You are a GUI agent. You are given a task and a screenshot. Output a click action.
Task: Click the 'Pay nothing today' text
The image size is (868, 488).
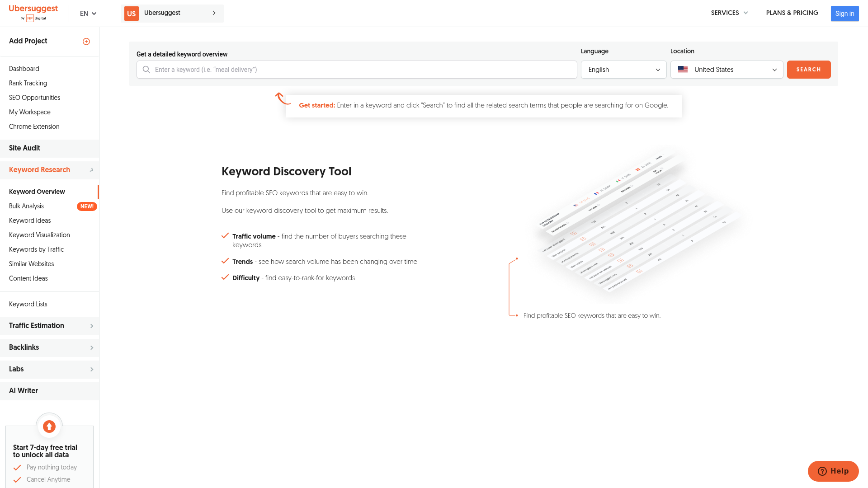52,467
